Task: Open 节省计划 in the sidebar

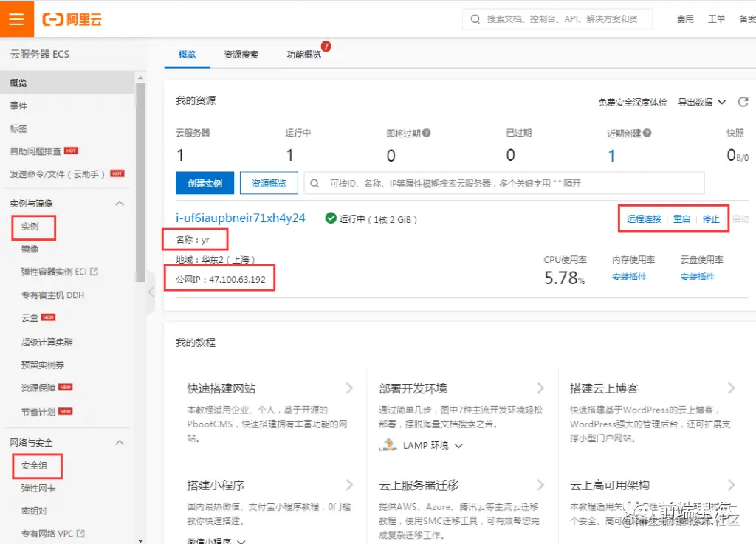Action: coord(38,411)
